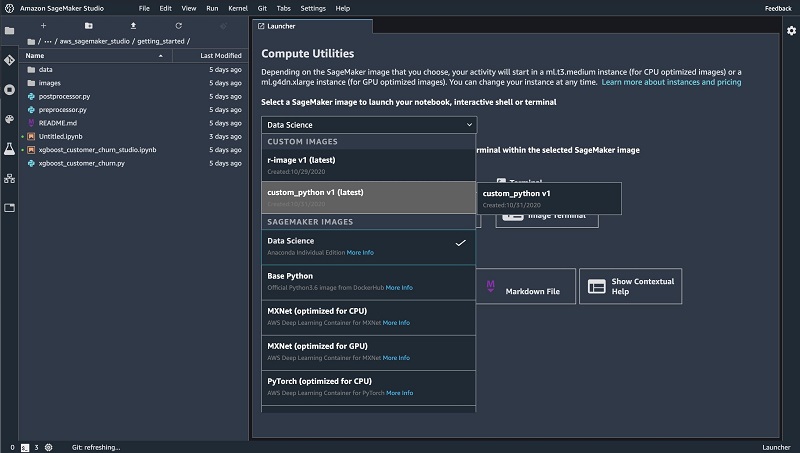Viewport: 800px width, 453px height.
Task: Open More Info for PyTorch CPU image
Action: 399,393
